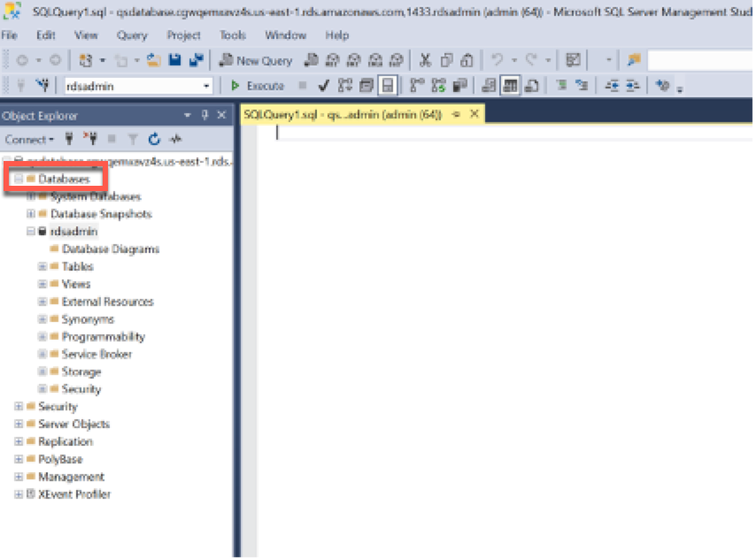Click the Save file icon
Image resolution: width=756 pixels, height=559 pixels.
[x=175, y=60]
